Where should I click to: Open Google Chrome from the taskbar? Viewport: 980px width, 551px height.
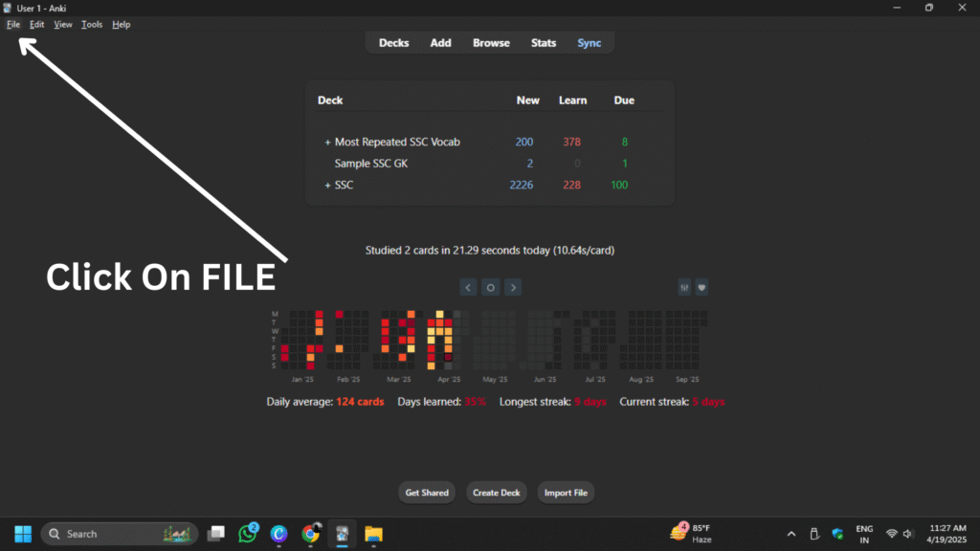[x=311, y=534]
